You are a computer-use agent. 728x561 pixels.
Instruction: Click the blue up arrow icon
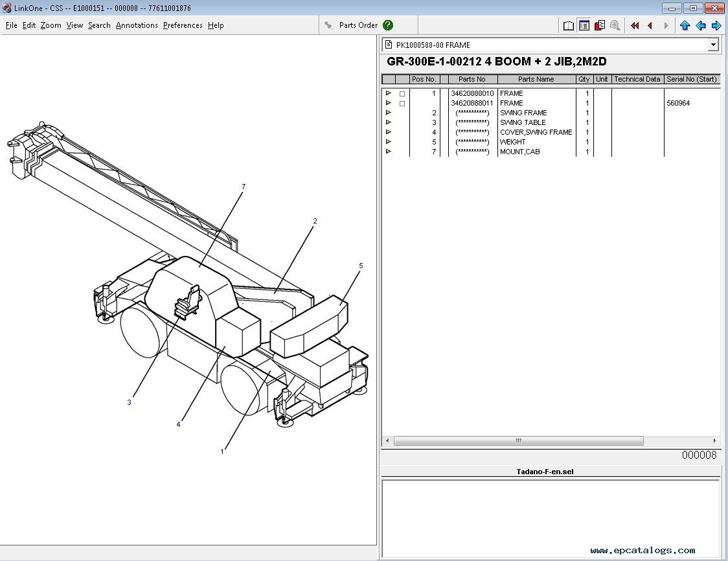pyautogui.click(x=685, y=25)
